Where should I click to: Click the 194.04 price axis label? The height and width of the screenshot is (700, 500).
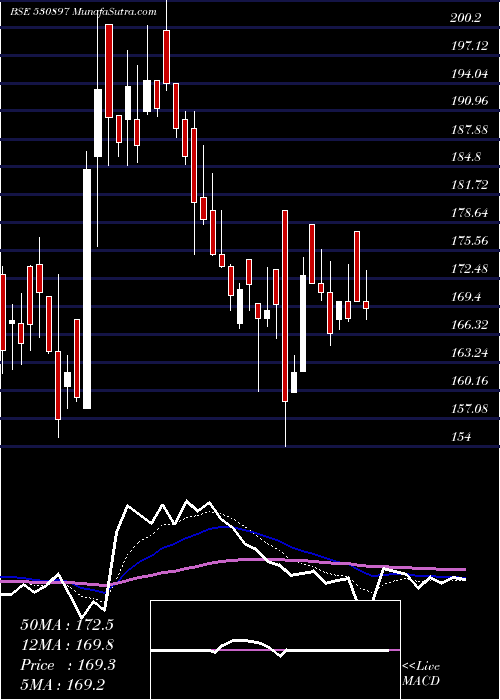pyautogui.click(x=469, y=74)
